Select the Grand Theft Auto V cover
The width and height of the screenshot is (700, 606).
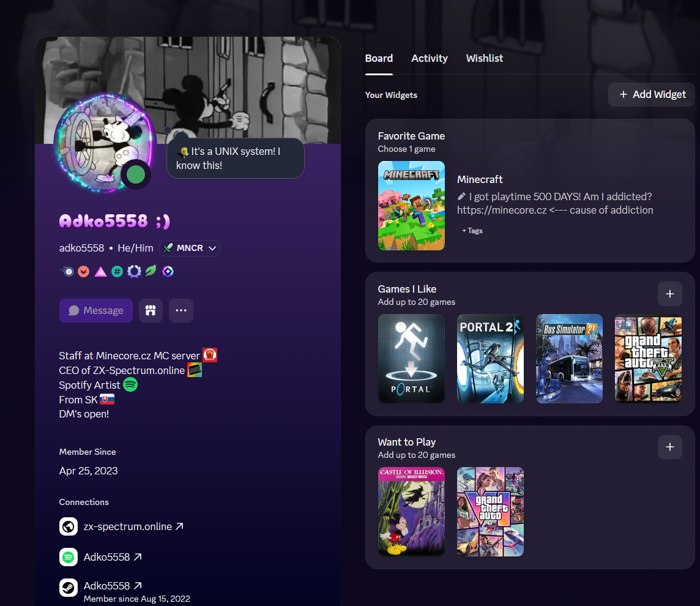tap(648, 359)
